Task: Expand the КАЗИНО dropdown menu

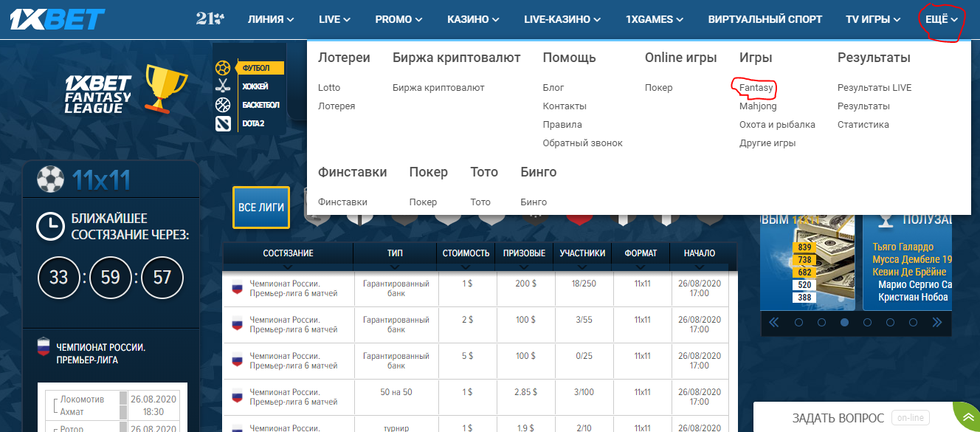Action: (x=473, y=19)
